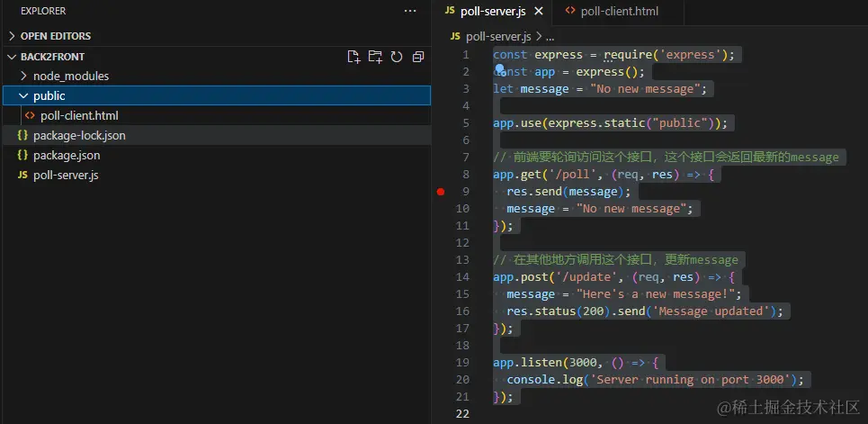The width and height of the screenshot is (868, 424).
Task: Click braces icon beside package.json
Action: (22, 155)
